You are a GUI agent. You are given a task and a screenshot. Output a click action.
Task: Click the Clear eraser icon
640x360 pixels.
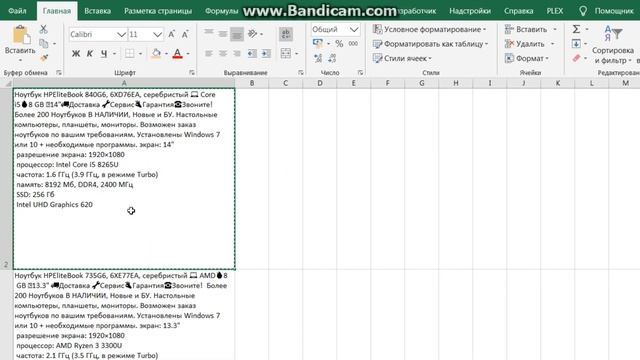[x=576, y=58]
